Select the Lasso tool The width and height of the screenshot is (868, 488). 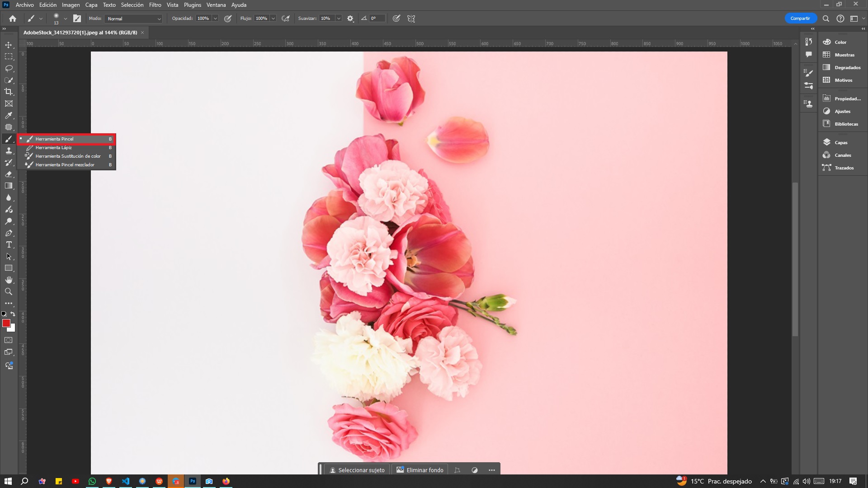9,68
